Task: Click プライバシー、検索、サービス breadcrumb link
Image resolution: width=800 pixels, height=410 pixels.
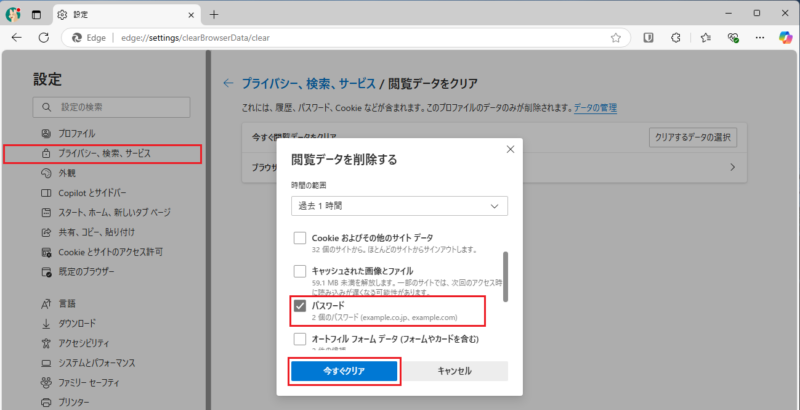Action: pos(308,83)
